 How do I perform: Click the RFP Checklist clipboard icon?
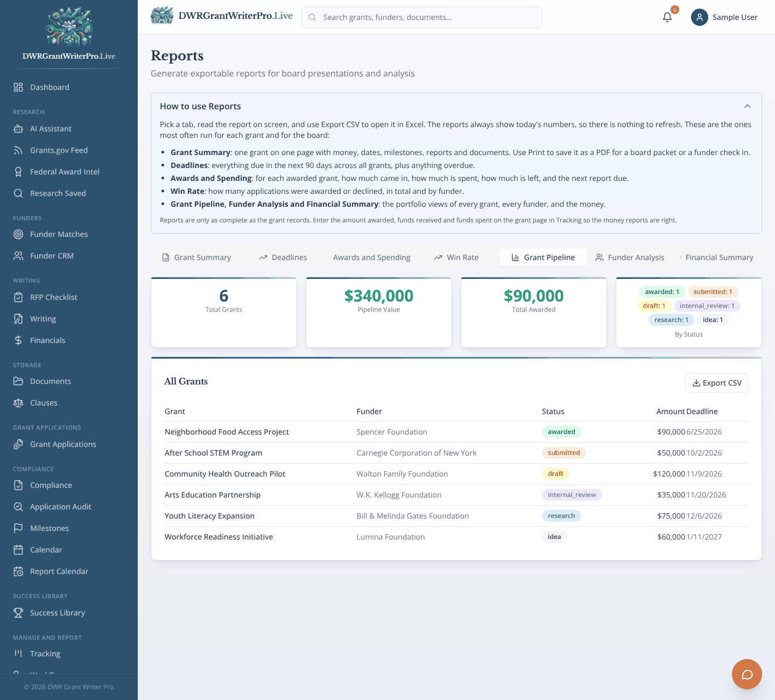pos(18,297)
